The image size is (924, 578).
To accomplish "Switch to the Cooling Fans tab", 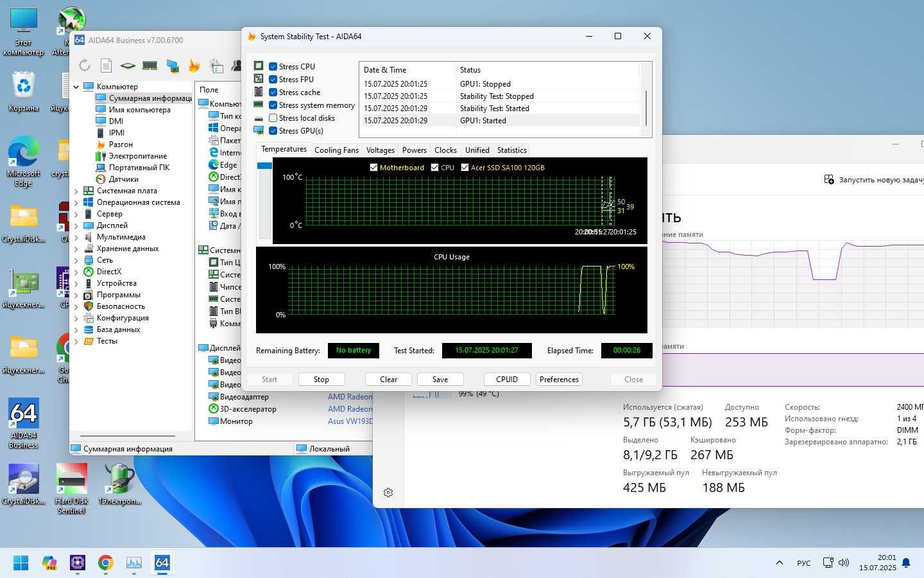I will (336, 150).
